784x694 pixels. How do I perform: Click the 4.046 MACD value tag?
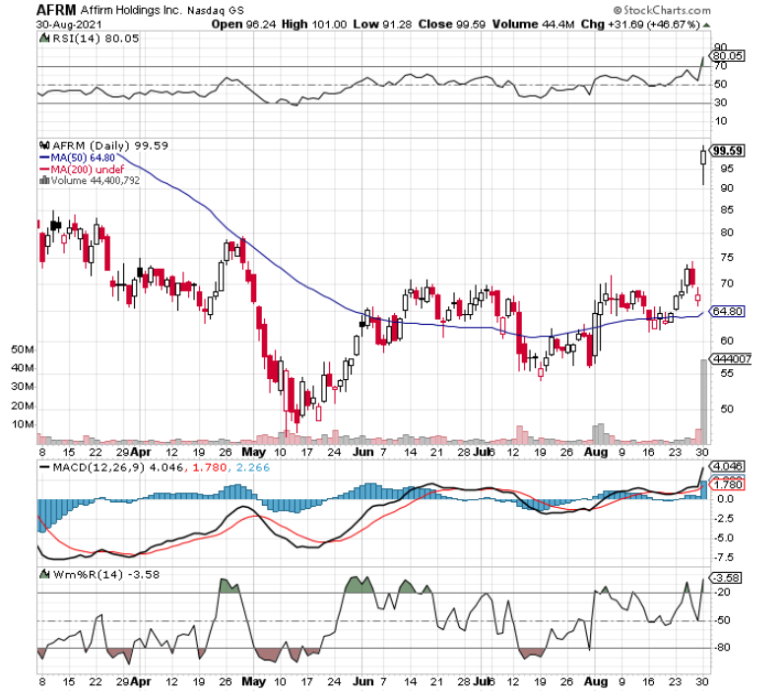727,467
